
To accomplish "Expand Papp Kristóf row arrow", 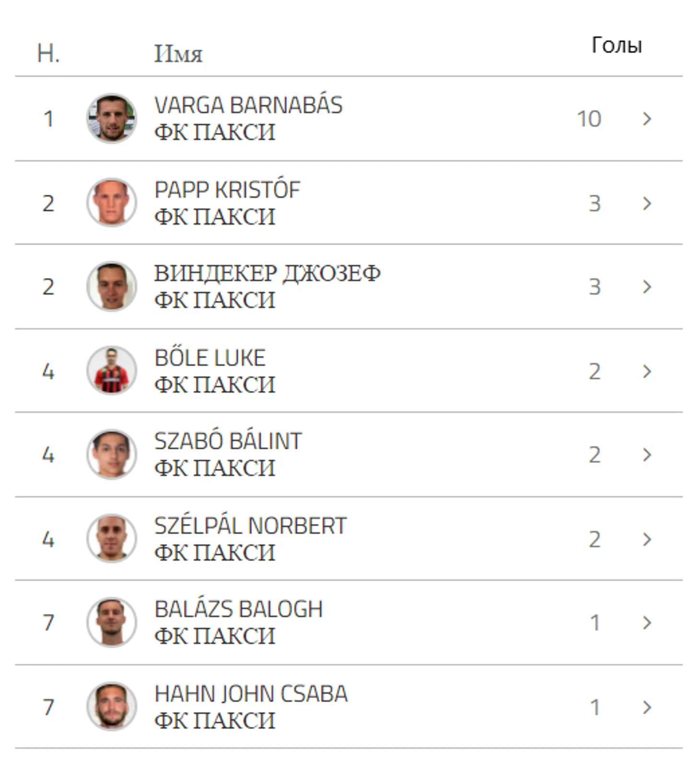I will pyautogui.click(x=647, y=203).
